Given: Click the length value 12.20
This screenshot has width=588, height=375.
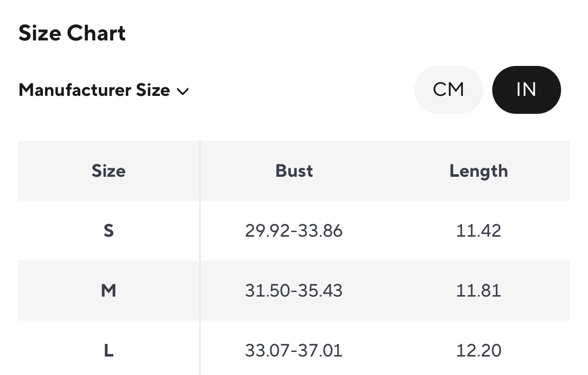Looking at the screenshot, I should tap(478, 351).
